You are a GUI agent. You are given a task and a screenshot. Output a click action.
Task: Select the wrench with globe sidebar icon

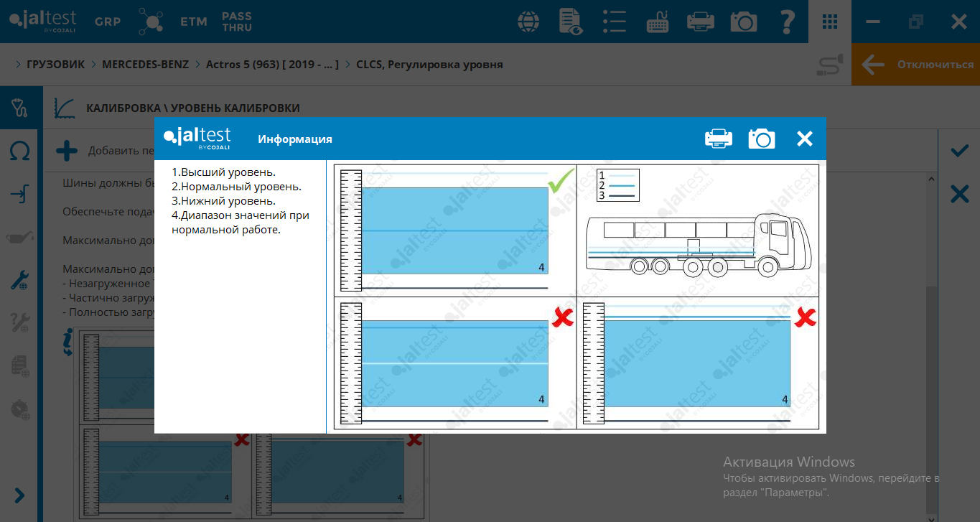point(20,280)
